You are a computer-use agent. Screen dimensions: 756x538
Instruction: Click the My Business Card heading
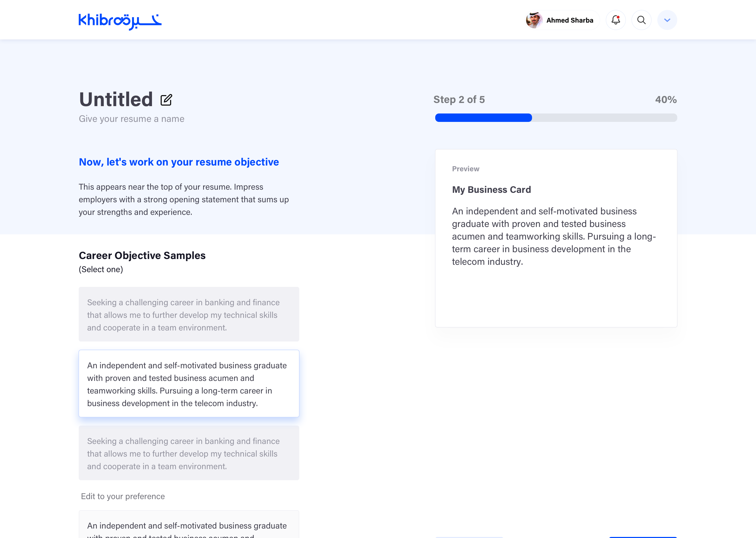click(x=491, y=189)
